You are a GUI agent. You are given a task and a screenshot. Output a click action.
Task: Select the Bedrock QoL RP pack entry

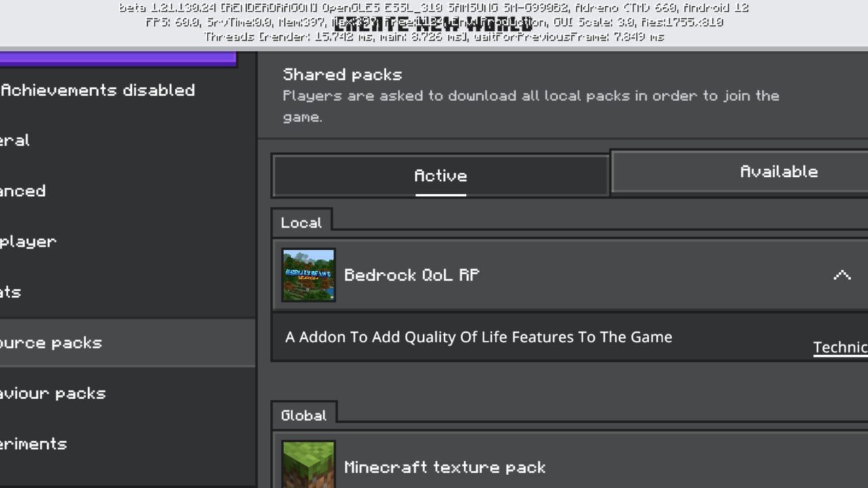(x=475, y=274)
